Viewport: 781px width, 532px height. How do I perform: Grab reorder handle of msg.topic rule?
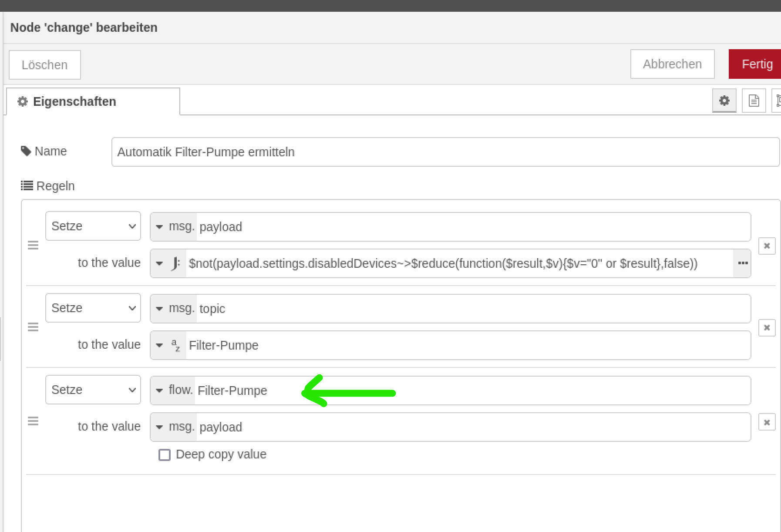coord(33,327)
